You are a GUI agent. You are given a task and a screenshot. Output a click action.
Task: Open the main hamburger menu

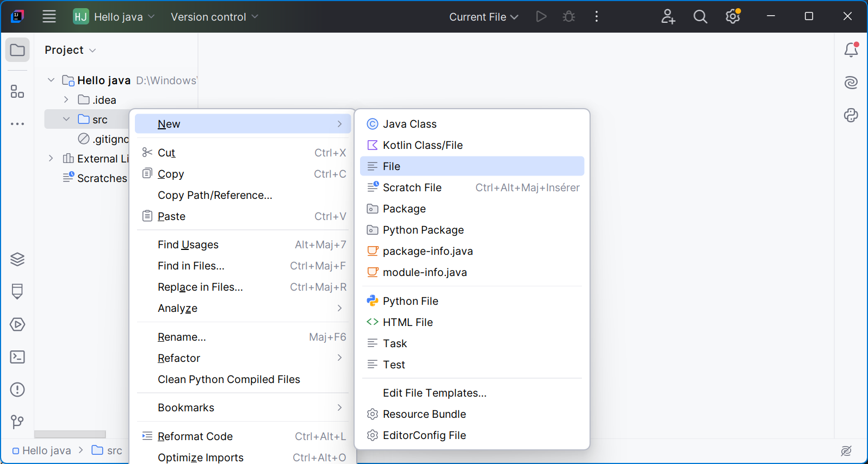pos(49,17)
